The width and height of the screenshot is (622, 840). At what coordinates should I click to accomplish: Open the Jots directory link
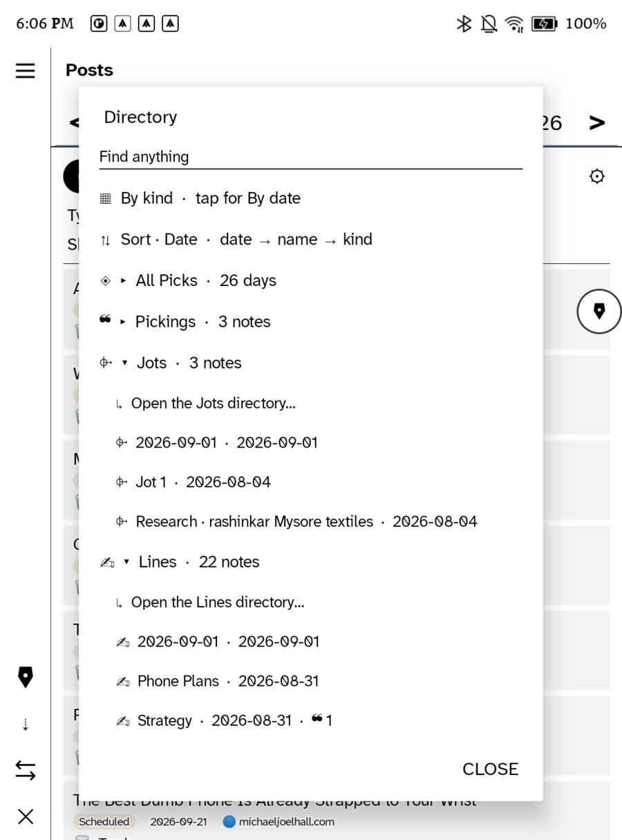[x=213, y=403]
